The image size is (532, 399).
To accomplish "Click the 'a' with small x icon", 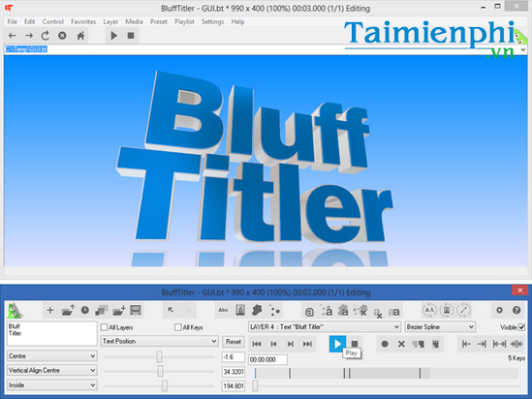I will pyautogui.click(x=377, y=312).
